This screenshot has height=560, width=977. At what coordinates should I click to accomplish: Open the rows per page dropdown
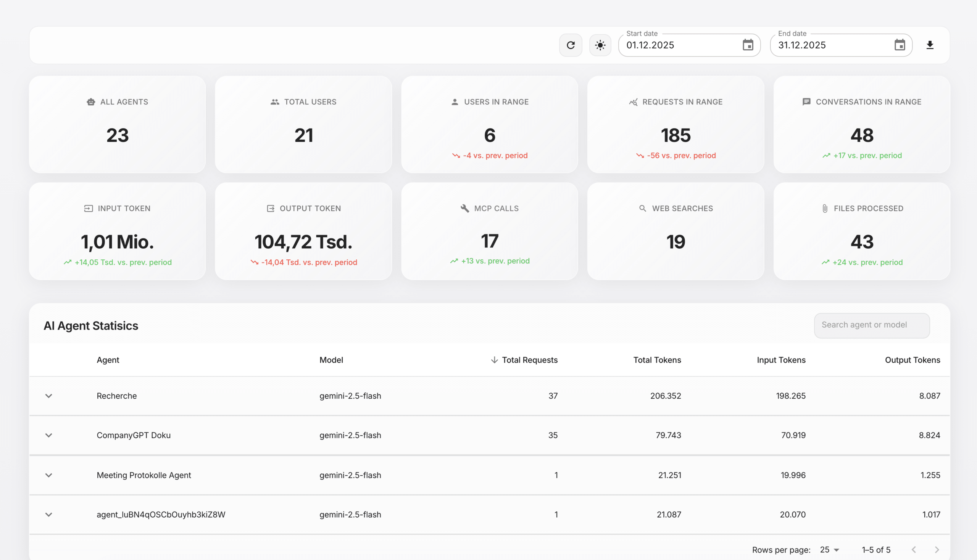pyautogui.click(x=829, y=550)
